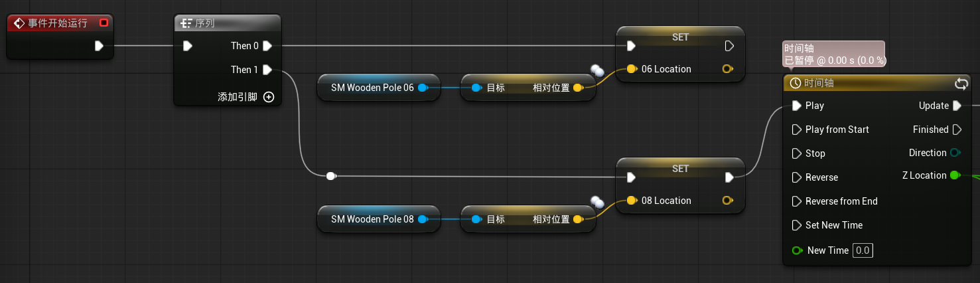980x283 pixels.
Task: Click the Finished output pin
Action: point(957,130)
